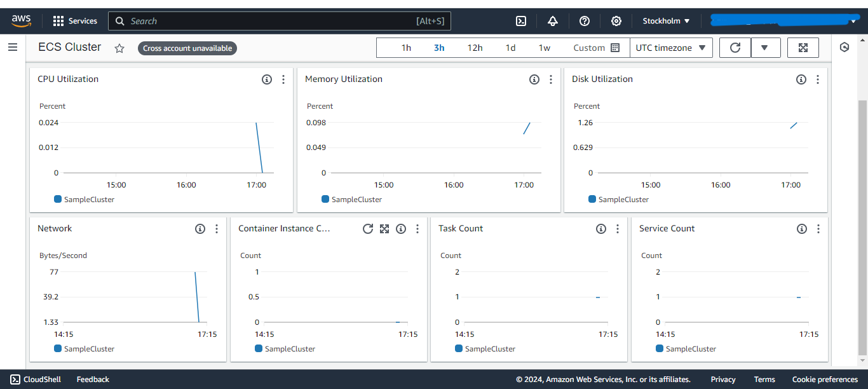Open Task Count widget actions menu
This screenshot has height=389, width=868.
click(x=618, y=229)
